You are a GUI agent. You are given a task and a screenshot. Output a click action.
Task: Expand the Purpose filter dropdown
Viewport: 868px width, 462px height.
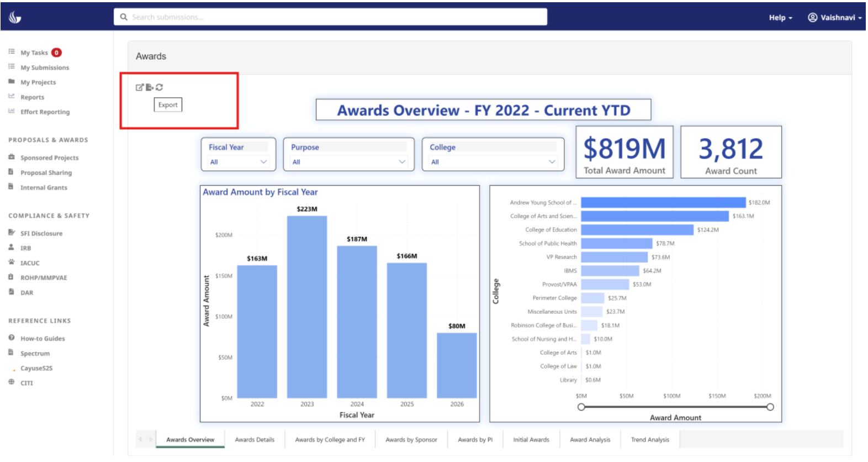point(348,162)
